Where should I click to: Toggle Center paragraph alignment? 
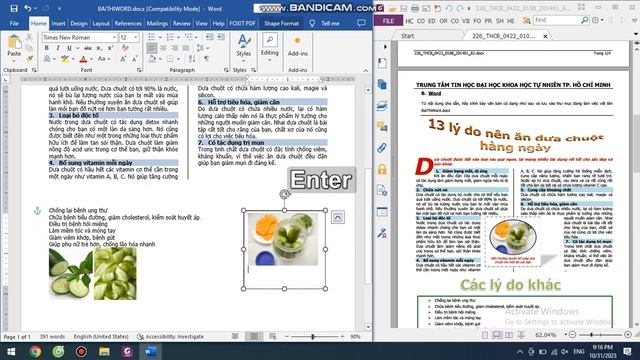click(x=163, y=48)
